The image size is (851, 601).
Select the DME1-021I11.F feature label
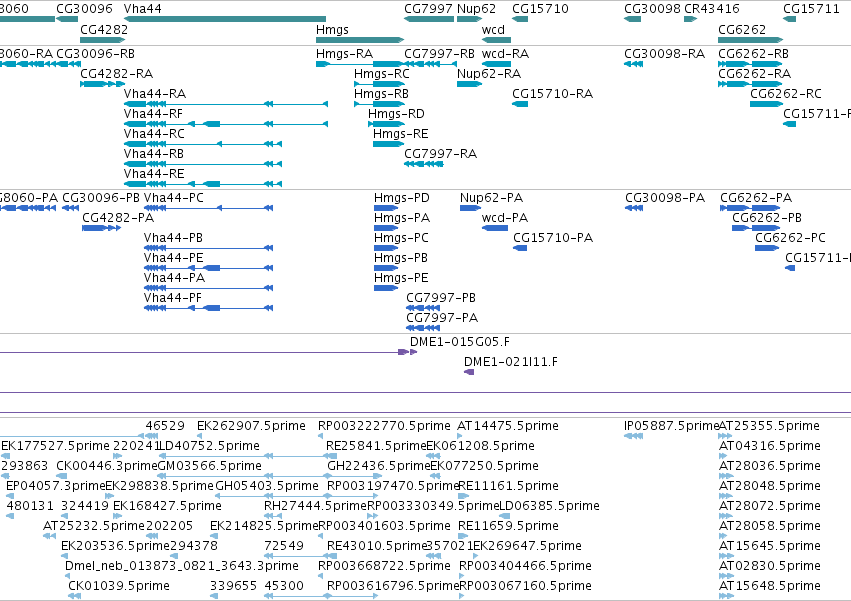(x=511, y=362)
